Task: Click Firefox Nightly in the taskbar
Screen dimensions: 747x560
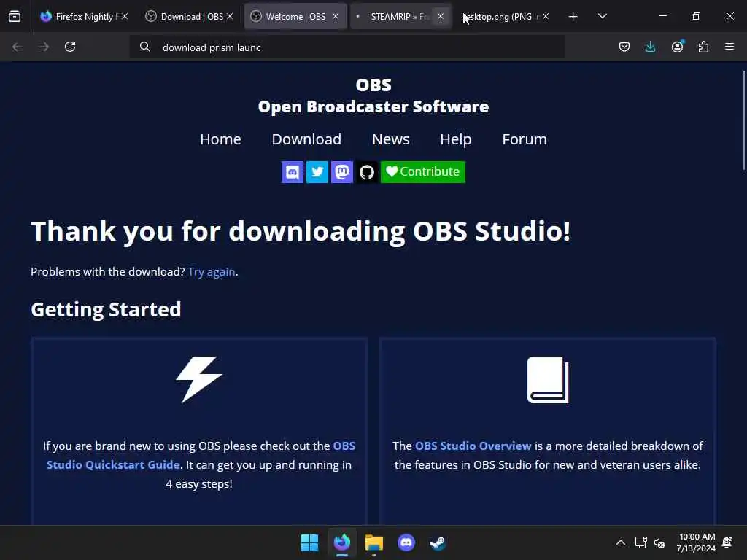Action: point(342,542)
